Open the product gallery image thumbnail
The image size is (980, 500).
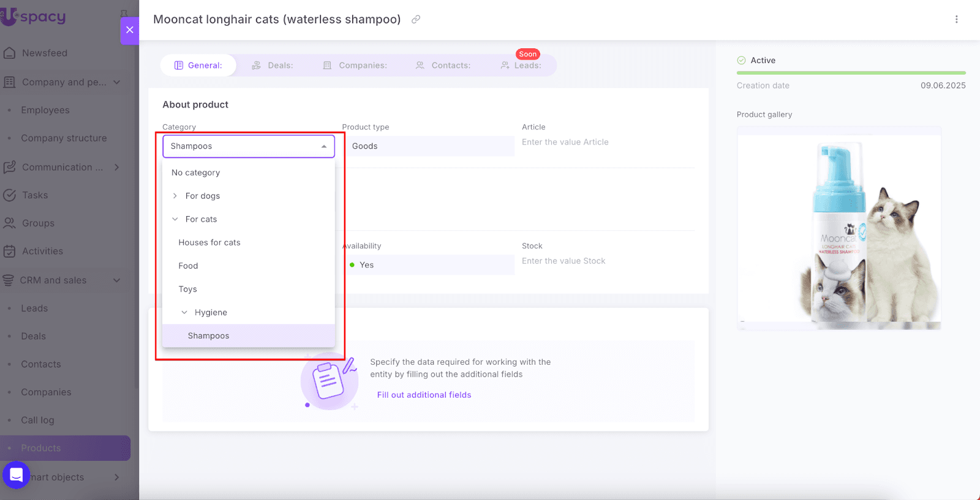click(839, 229)
